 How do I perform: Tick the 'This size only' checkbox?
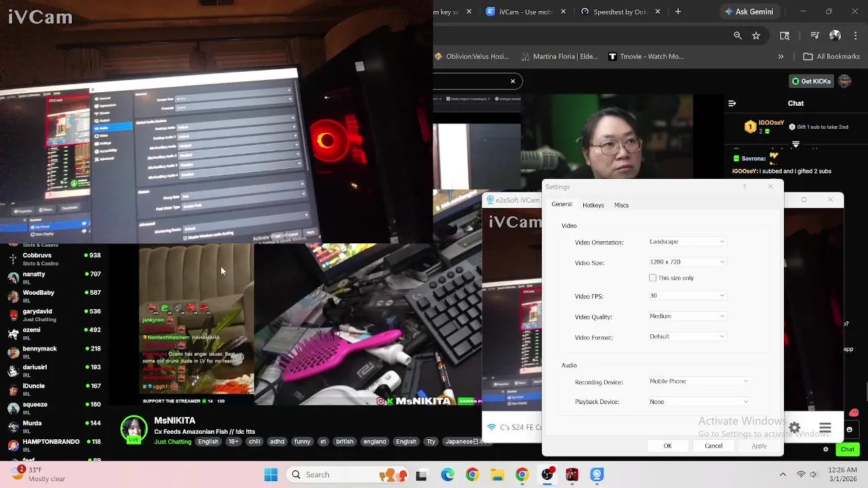[x=652, y=278]
